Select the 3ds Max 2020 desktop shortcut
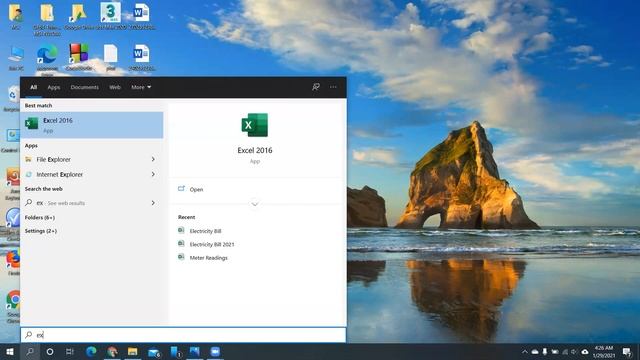This screenshot has height=360, width=640. coord(111,16)
